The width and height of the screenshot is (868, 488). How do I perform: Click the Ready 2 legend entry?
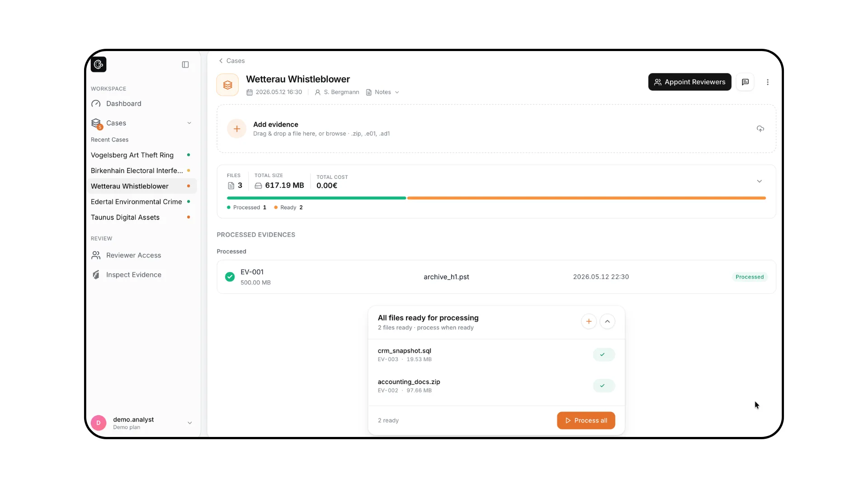(x=288, y=207)
